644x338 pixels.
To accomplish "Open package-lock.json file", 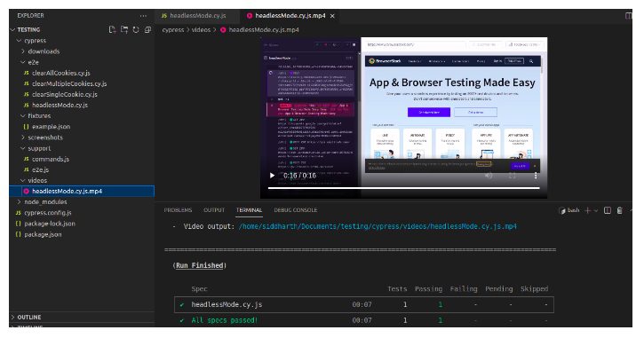I will point(49,224).
